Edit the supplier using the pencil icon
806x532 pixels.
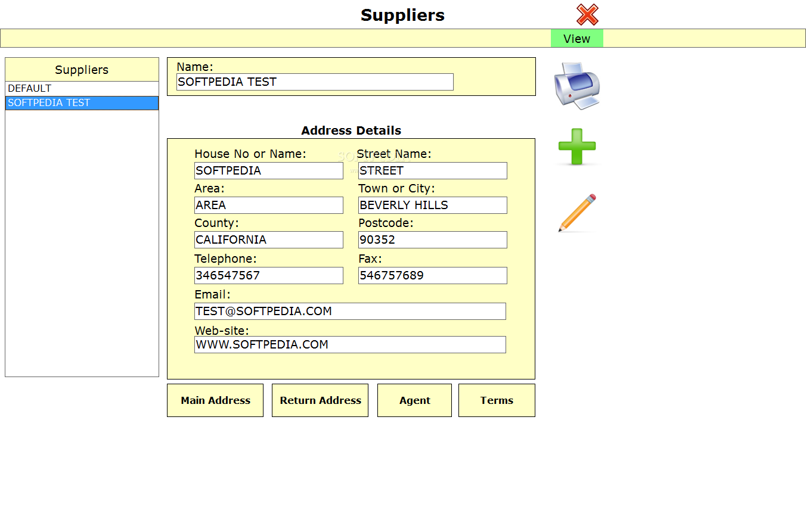pyautogui.click(x=577, y=213)
